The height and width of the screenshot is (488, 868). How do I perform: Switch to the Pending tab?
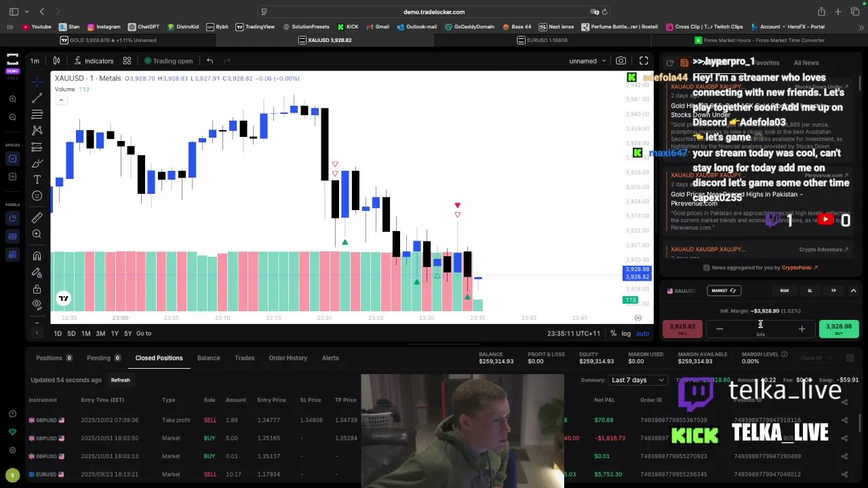[103, 358]
